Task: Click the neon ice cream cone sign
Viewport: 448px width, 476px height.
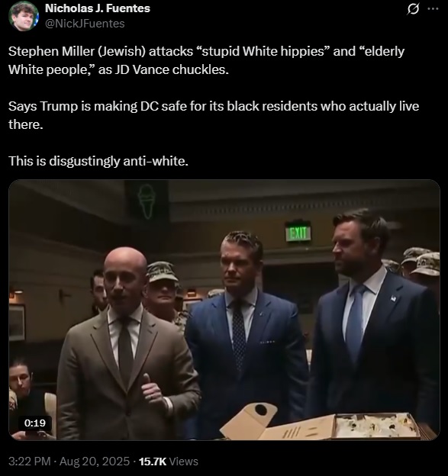Action: 147,201
